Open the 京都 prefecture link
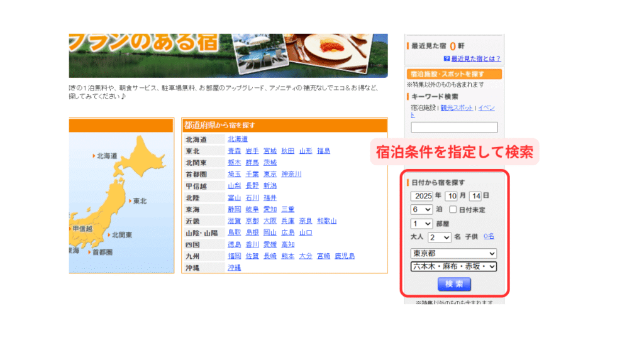 pyautogui.click(x=252, y=221)
